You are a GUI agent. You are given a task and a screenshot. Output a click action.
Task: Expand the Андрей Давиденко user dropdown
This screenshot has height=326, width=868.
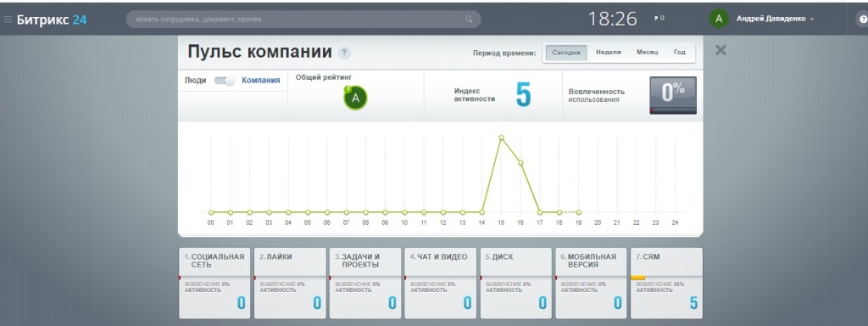775,19
